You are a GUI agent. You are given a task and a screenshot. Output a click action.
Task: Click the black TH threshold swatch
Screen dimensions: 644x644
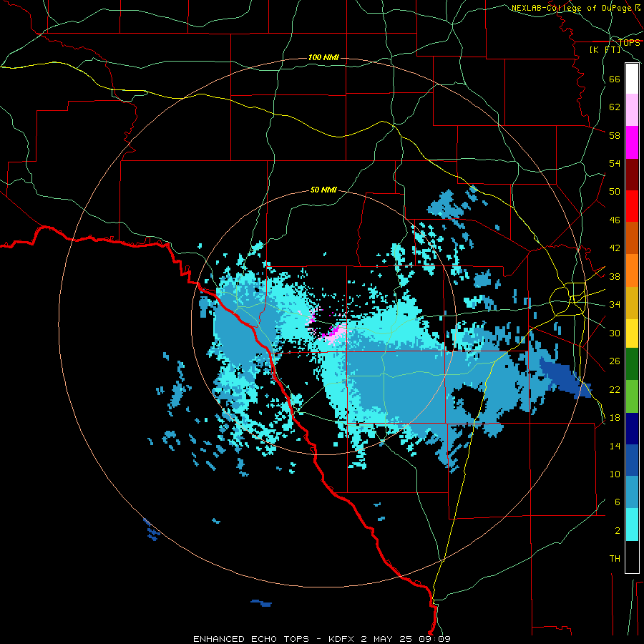(632, 557)
